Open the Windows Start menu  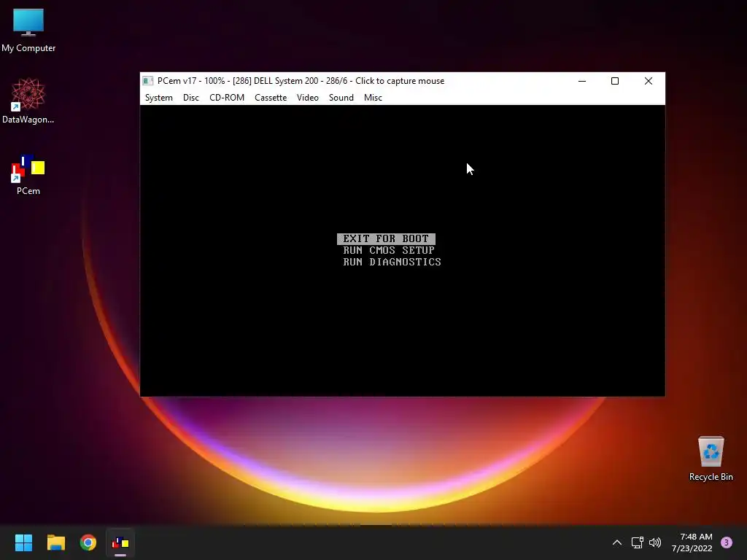click(23, 542)
